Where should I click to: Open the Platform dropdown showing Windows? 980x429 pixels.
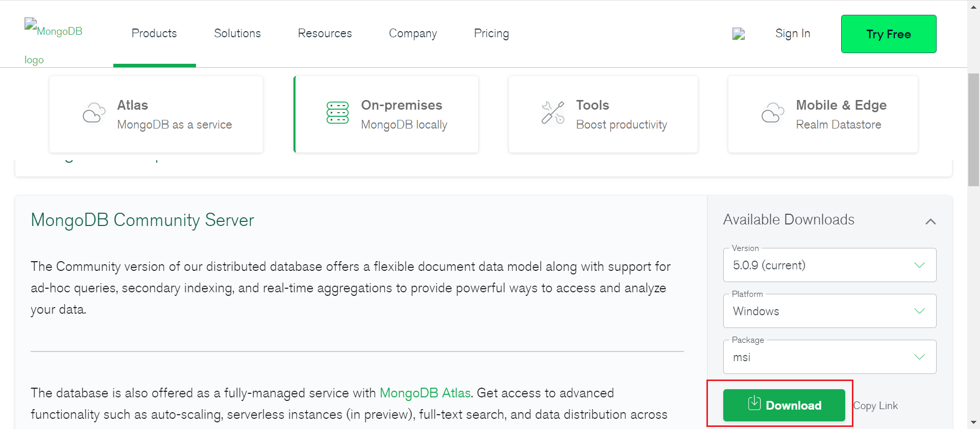pos(829,311)
